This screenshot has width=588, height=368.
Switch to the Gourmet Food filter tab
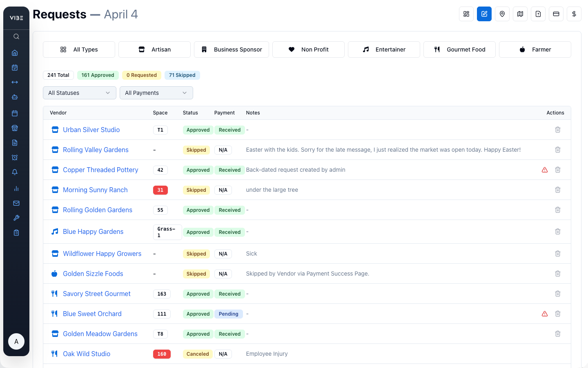click(459, 49)
